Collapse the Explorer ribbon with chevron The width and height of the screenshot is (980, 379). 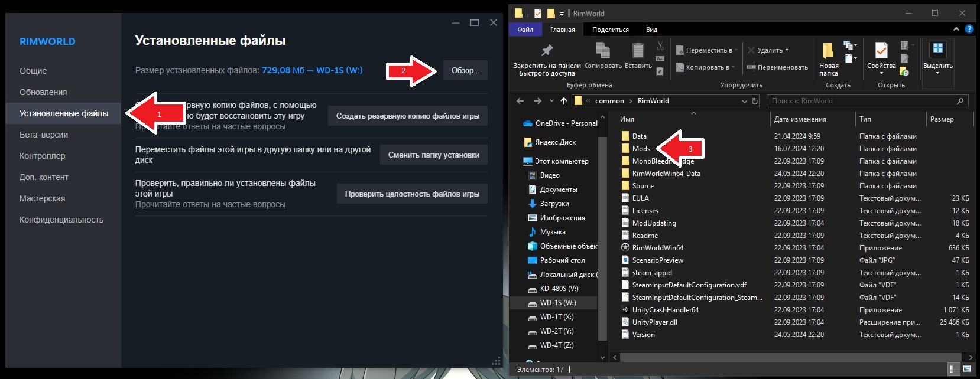[956, 29]
